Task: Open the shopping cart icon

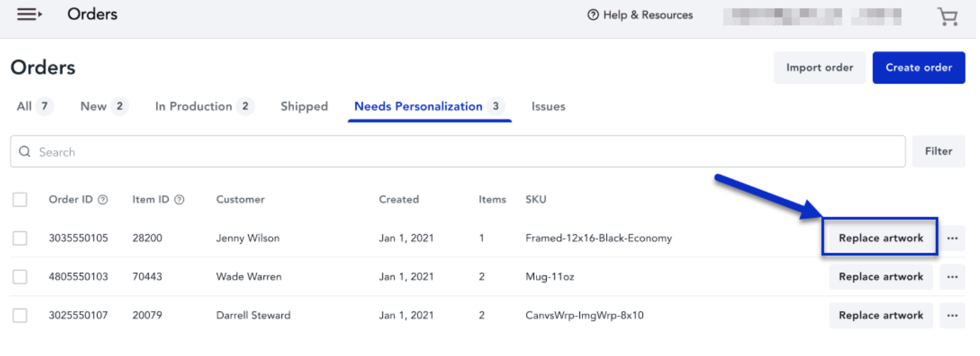Action: (x=947, y=16)
